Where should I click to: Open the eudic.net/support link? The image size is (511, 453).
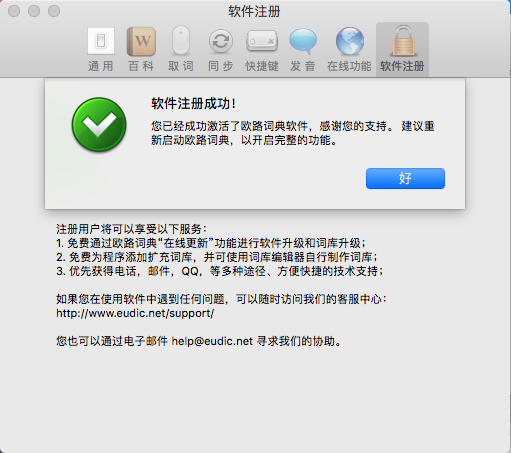135,313
